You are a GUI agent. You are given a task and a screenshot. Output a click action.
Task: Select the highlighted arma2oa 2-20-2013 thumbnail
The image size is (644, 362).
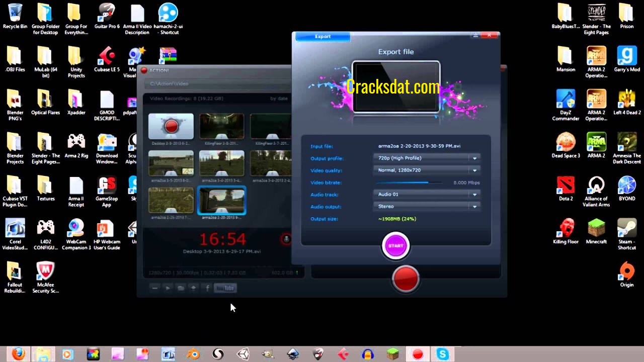click(221, 200)
